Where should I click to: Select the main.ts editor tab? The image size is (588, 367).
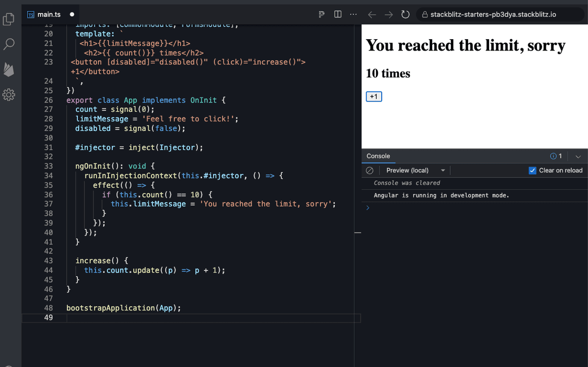tap(49, 14)
